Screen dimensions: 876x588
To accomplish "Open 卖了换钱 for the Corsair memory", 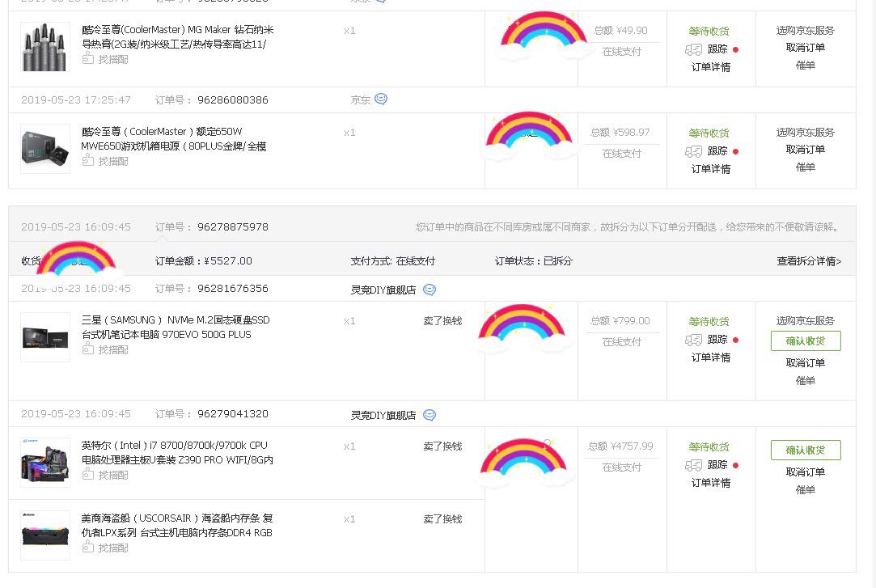I will pos(442,518).
